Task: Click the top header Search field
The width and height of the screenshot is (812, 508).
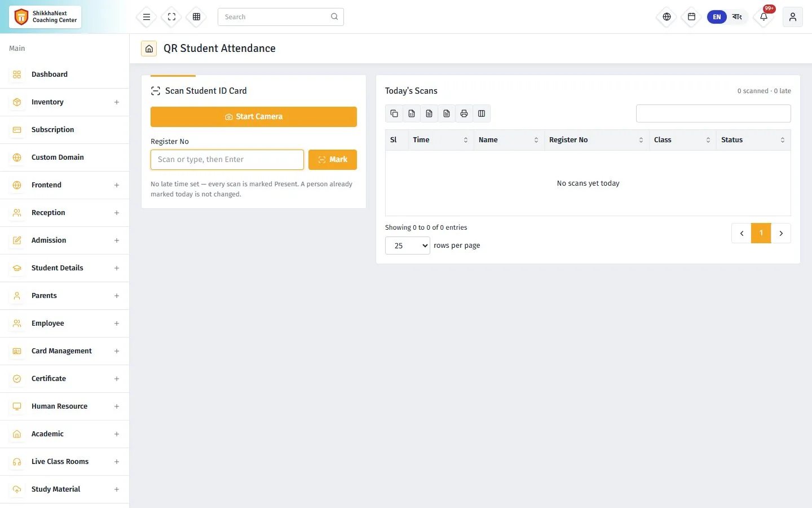Action: 281,17
